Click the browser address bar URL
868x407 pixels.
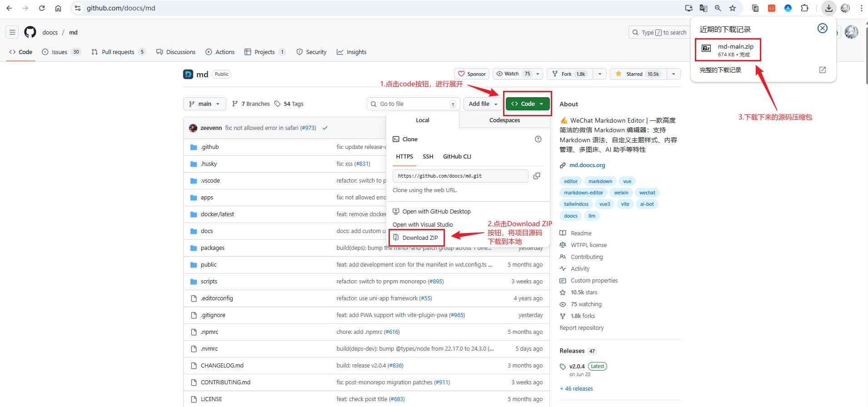(121, 8)
